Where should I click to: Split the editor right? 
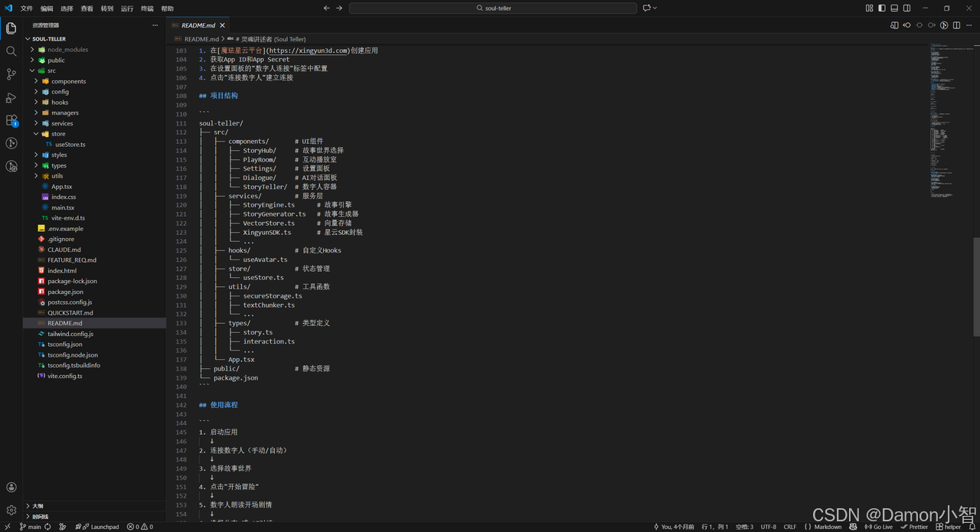point(957,25)
